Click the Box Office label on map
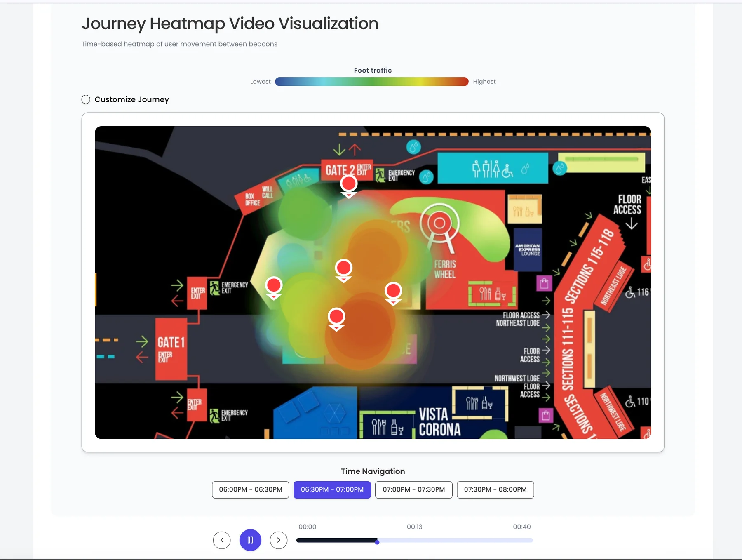 [252, 200]
